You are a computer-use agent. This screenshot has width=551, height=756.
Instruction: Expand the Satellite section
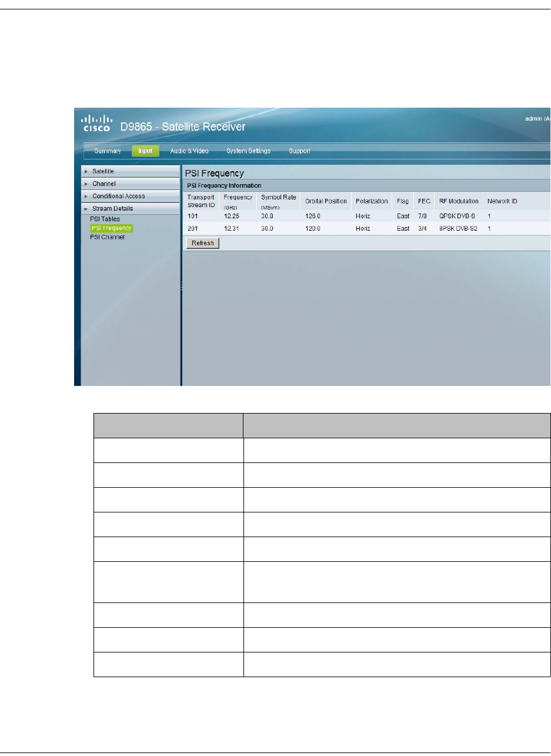[131, 171]
